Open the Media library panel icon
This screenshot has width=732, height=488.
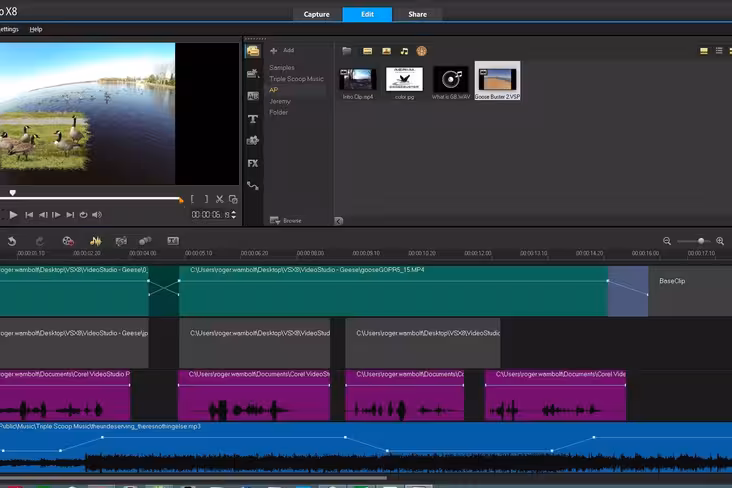[x=253, y=51]
